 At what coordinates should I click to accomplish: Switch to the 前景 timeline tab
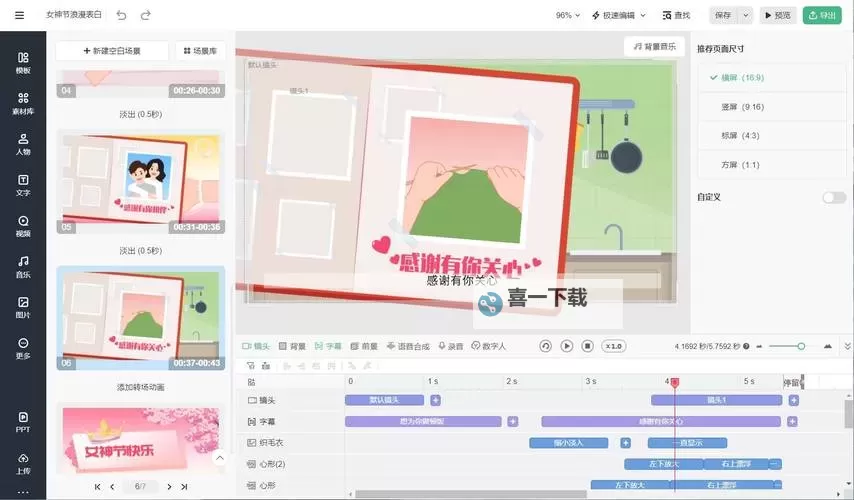point(364,346)
